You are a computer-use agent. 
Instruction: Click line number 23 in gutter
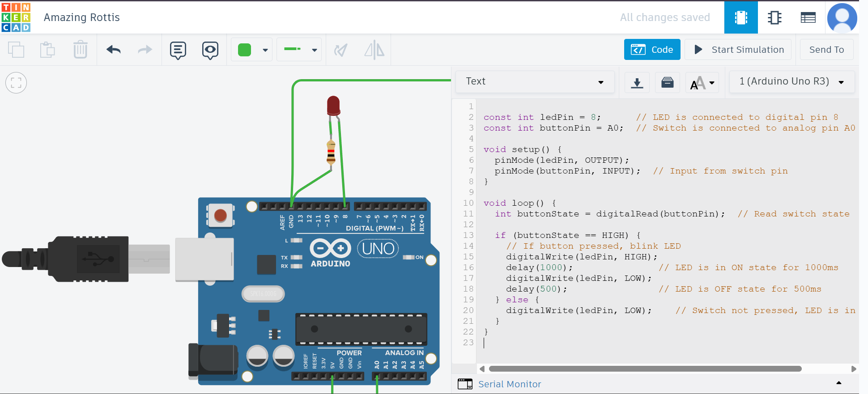tap(468, 343)
